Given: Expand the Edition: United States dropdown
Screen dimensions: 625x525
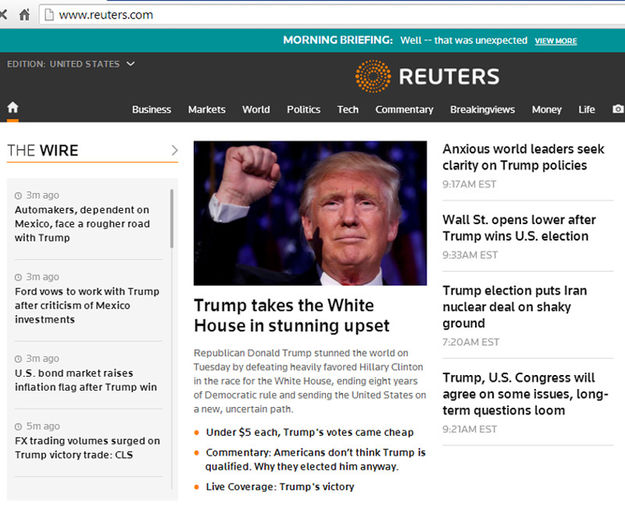Looking at the screenshot, I should tap(71, 64).
